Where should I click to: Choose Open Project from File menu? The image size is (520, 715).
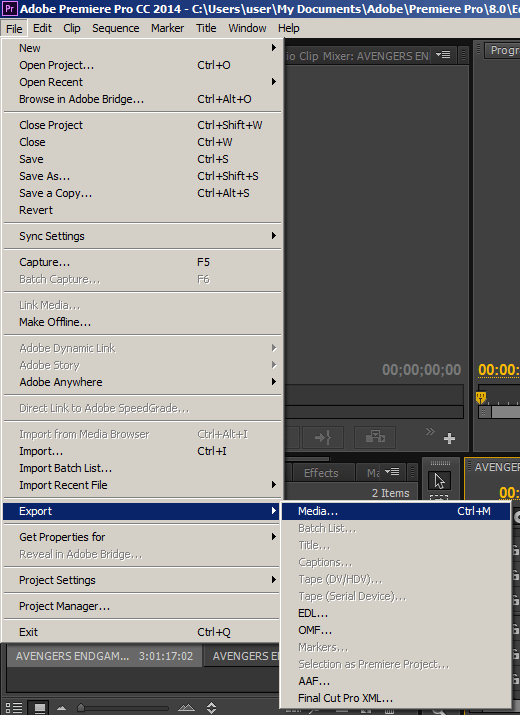142,65
